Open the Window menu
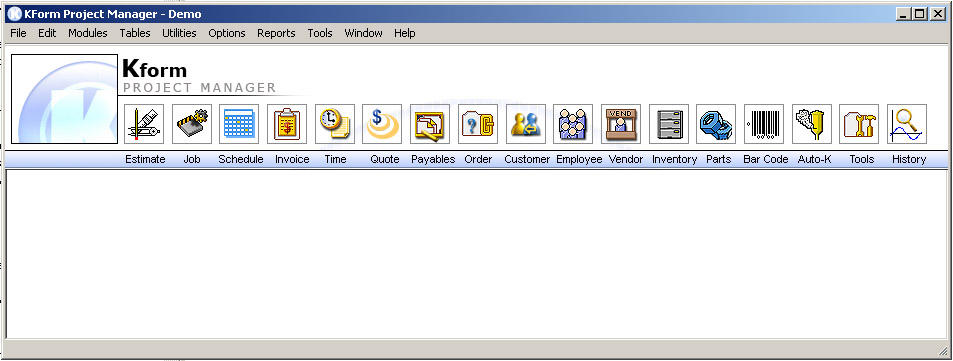This screenshot has width=953, height=361. pos(363,33)
